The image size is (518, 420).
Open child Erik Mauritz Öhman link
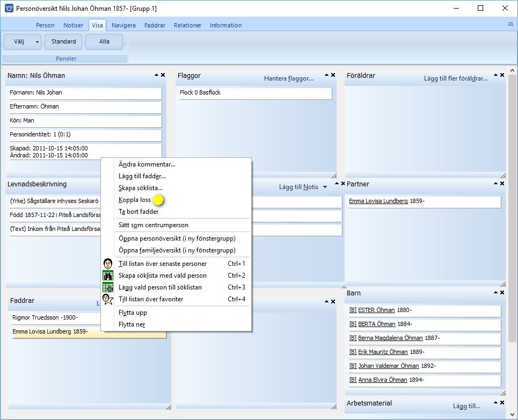click(383, 352)
